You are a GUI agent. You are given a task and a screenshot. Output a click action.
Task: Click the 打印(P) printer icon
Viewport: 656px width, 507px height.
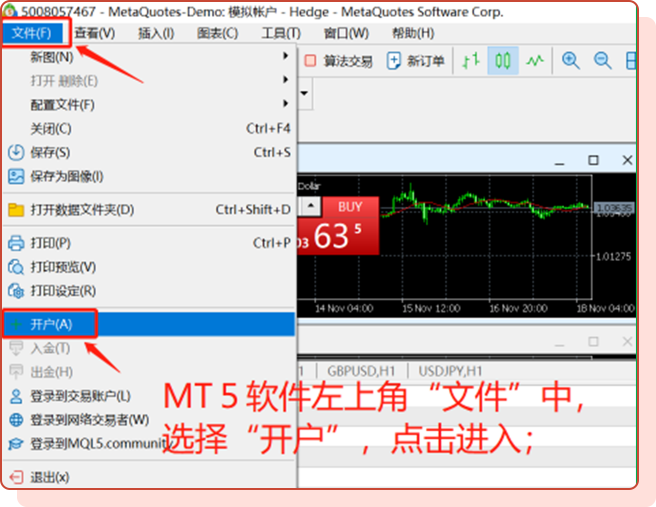click(16, 243)
